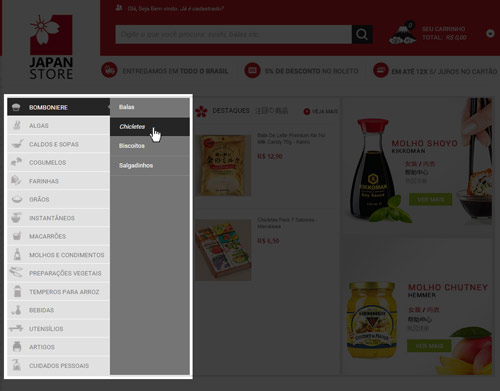Expand the shopping cart dropdown arrow
500x391 pixels.
490,33
